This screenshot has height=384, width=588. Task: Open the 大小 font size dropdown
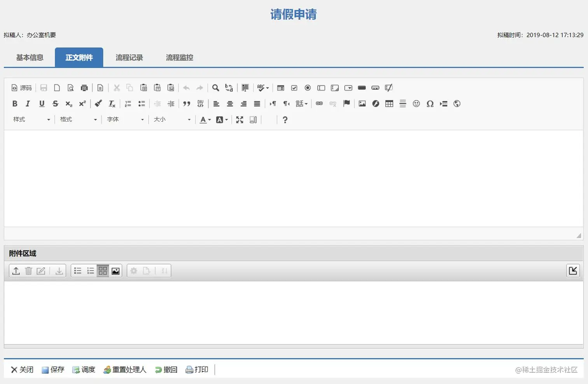[172, 120]
